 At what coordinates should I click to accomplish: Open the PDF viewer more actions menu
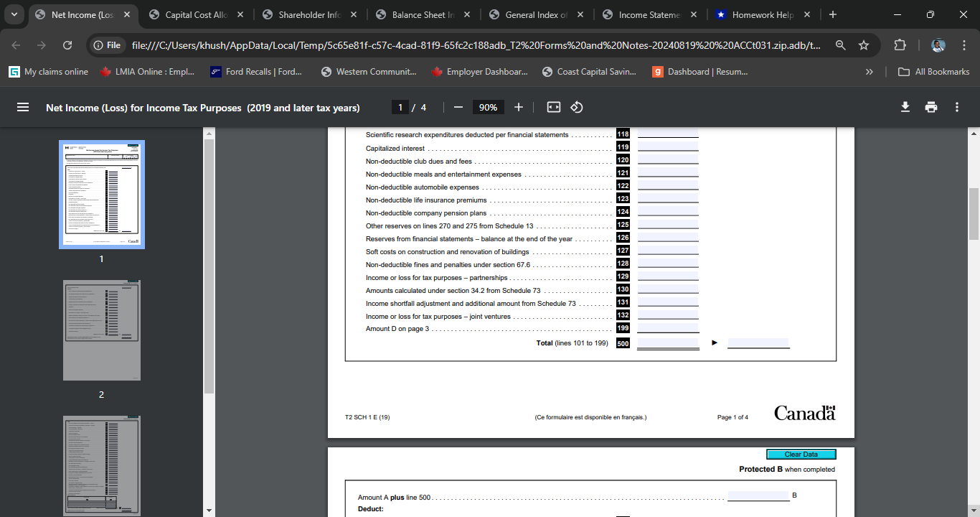click(957, 107)
